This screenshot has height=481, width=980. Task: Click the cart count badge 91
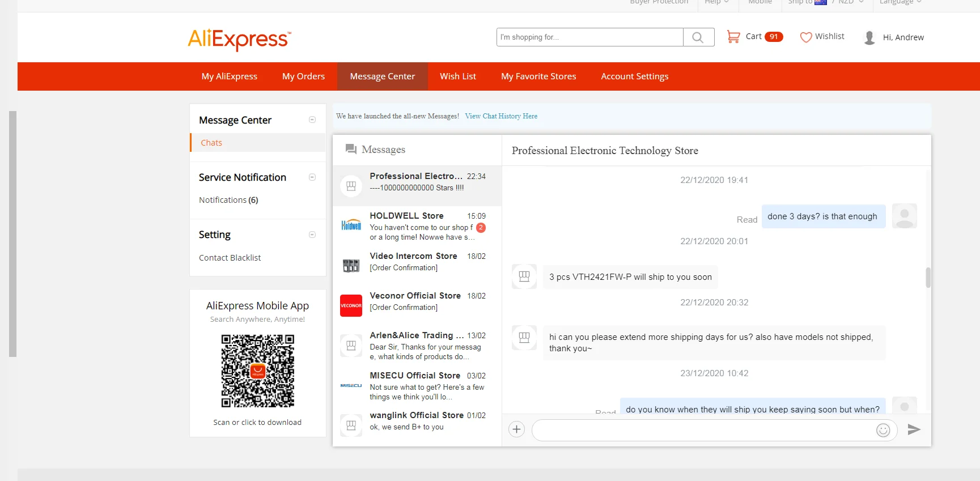pos(774,37)
